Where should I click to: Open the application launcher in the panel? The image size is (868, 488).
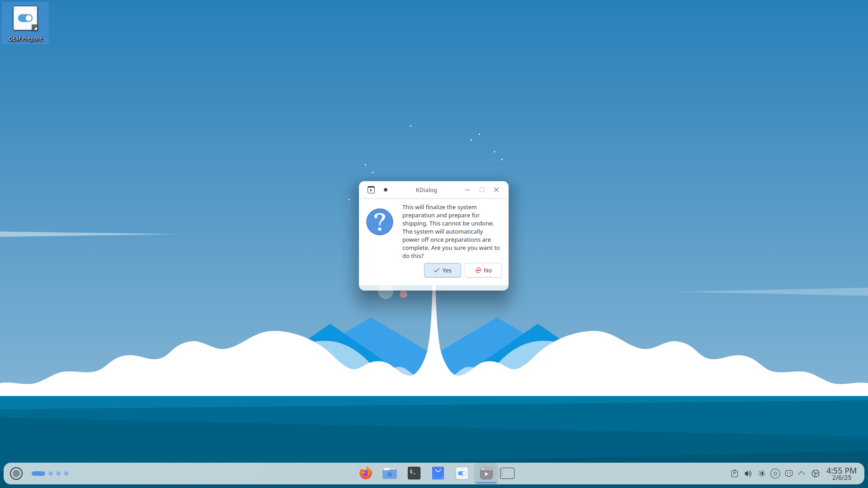point(16,473)
